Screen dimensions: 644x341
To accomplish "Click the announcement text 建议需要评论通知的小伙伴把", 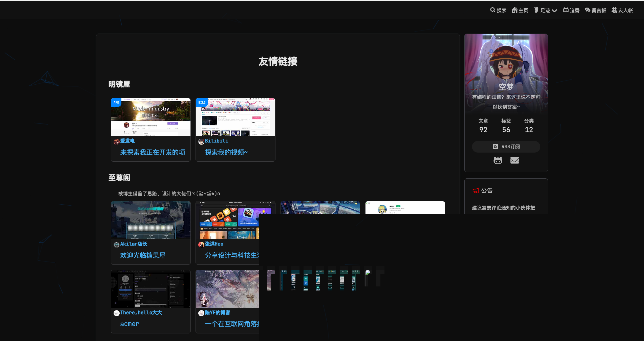I will tap(504, 208).
